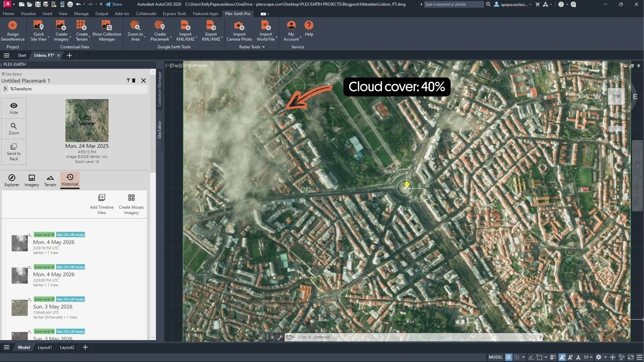The height and width of the screenshot is (362, 644).
Task: Toggle snap mode dots icon
Action: [x=517, y=357]
